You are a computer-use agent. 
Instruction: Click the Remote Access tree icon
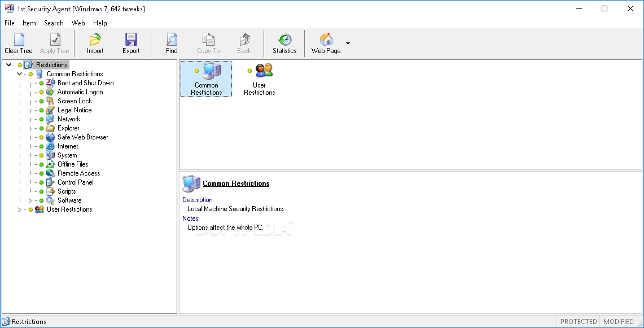point(50,173)
